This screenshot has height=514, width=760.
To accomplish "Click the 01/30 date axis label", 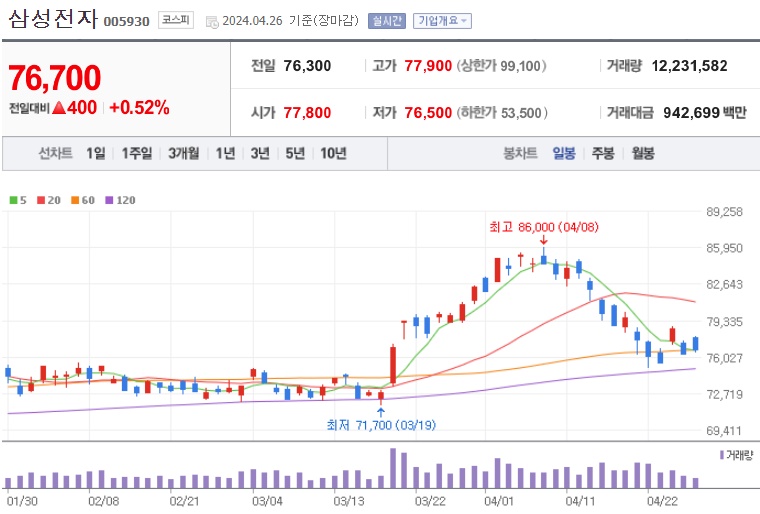I will 22,501.
